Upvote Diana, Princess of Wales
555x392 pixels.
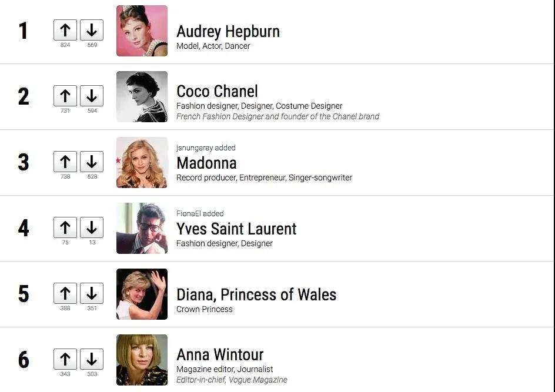coord(65,293)
